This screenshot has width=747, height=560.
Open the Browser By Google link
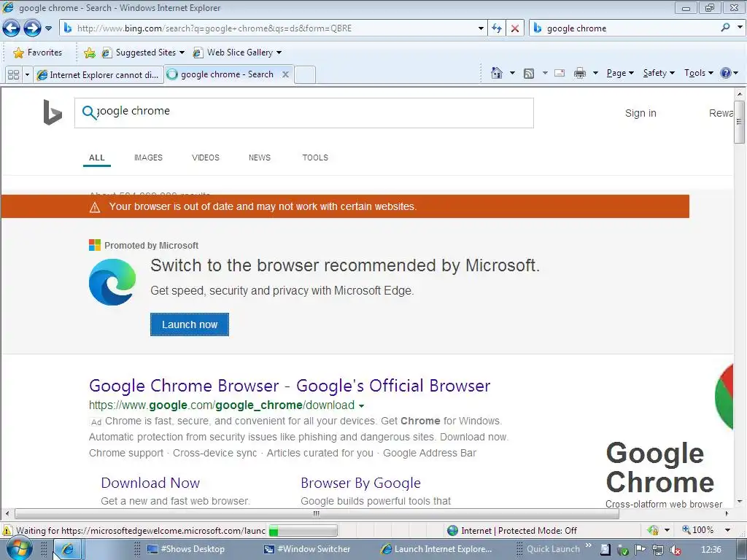tap(360, 483)
